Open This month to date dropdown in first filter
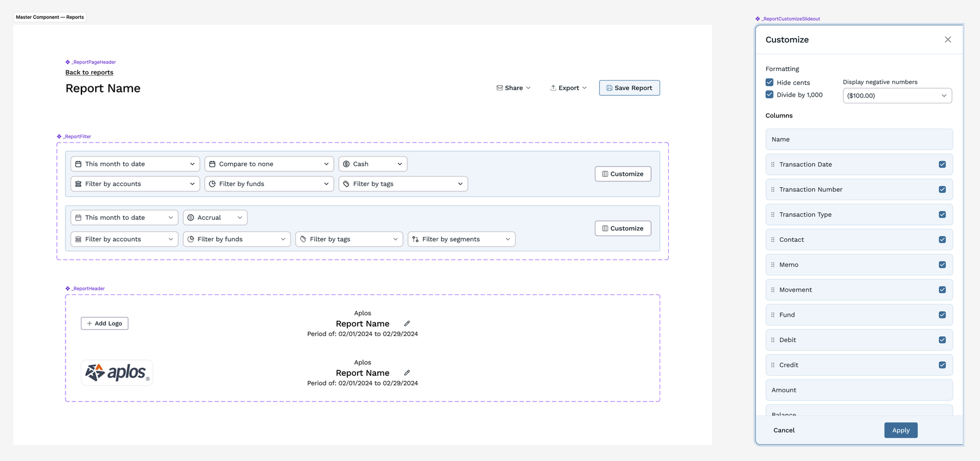Image resolution: width=980 pixels, height=461 pixels. [x=135, y=164]
